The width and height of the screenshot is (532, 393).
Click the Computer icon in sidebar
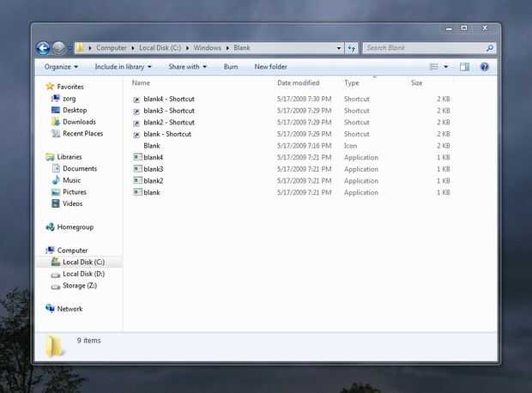coord(51,250)
